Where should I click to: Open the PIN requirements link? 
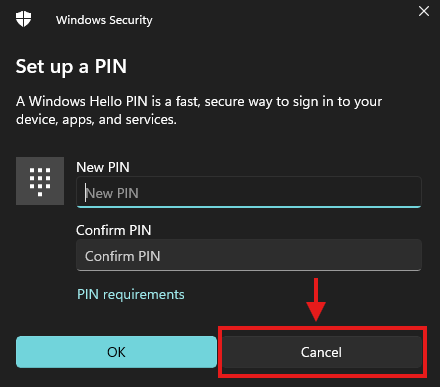131,294
